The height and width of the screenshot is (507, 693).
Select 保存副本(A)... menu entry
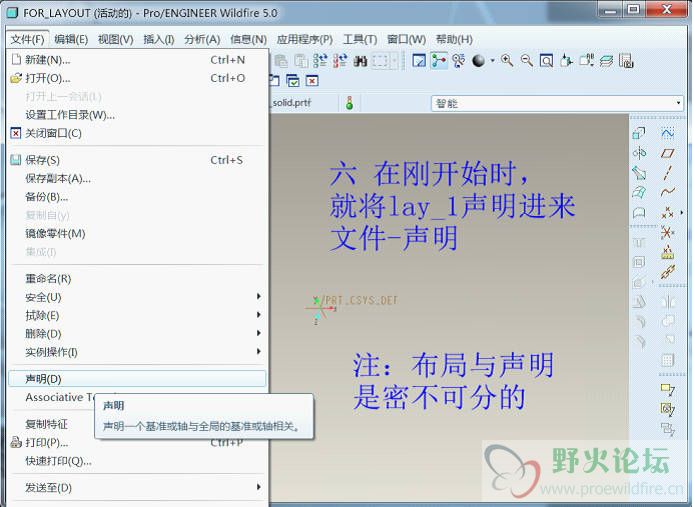pyautogui.click(x=137, y=179)
